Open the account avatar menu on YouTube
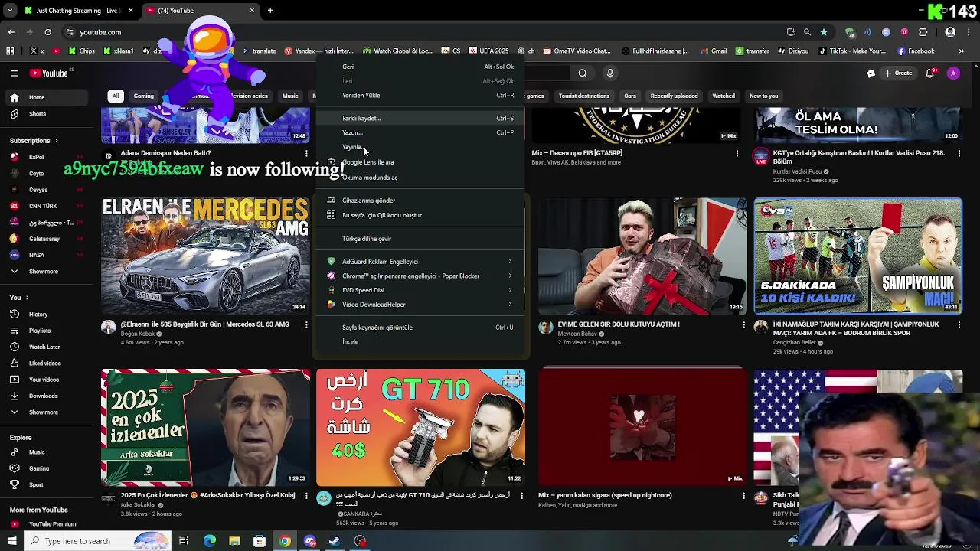Image resolution: width=980 pixels, height=551 pixels. (x=953, y=73)
